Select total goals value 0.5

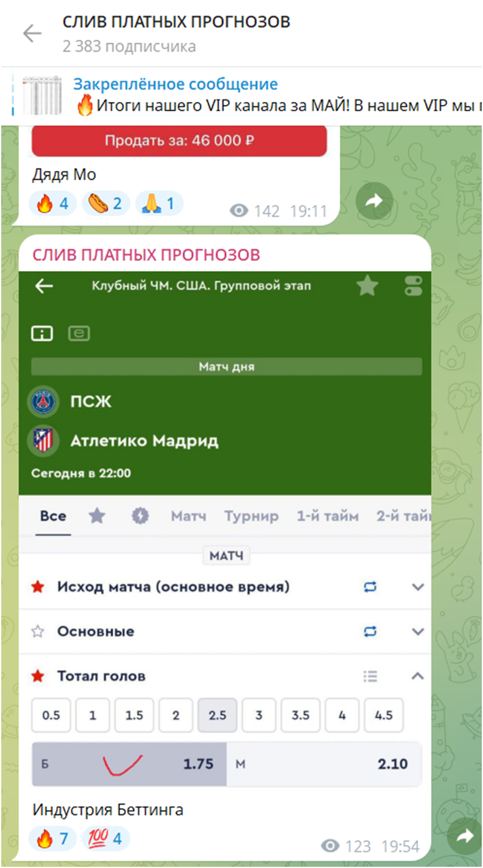coord(52,715)
